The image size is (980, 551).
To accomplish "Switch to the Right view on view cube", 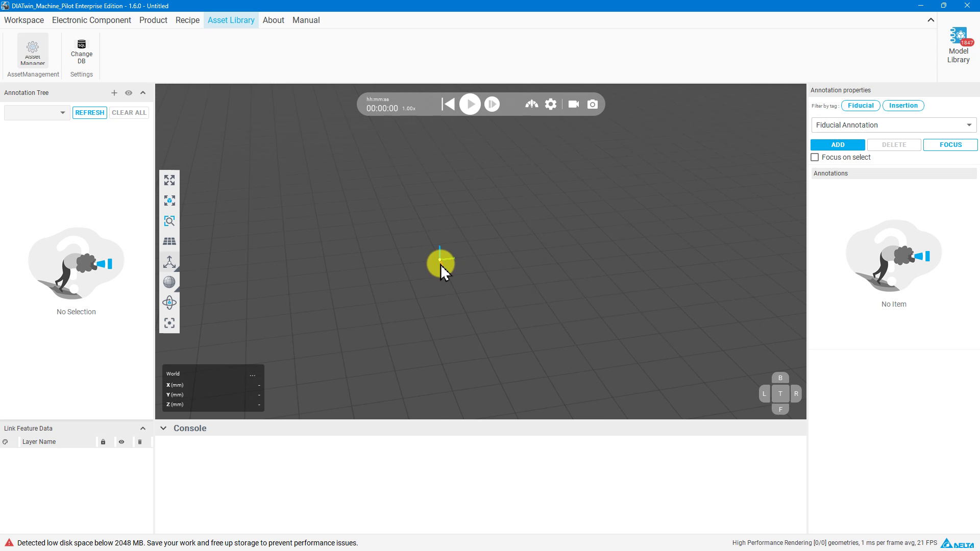I will click(x=796, y=394).
